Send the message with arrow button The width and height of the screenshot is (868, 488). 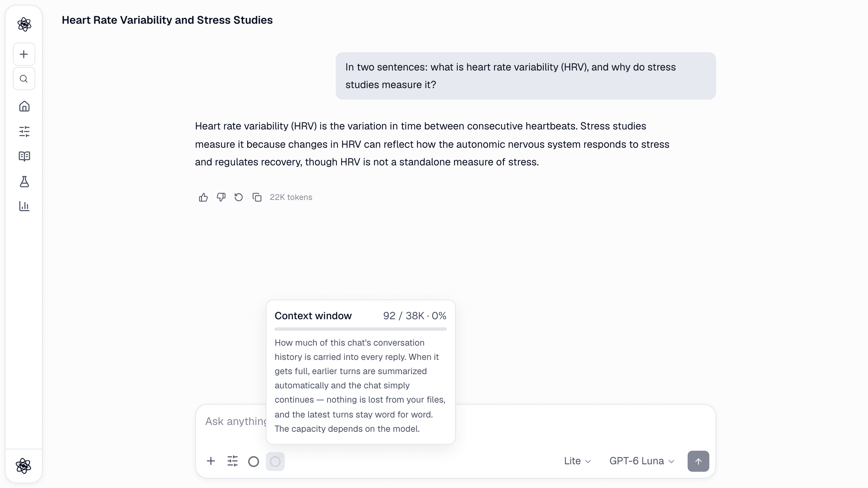click(x=698, y=461)
